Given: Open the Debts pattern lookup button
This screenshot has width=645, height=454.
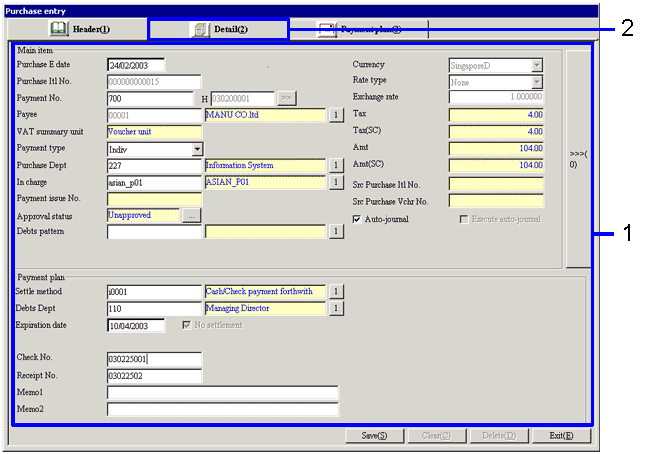Looking at the screenshot, I should point(336,232).
